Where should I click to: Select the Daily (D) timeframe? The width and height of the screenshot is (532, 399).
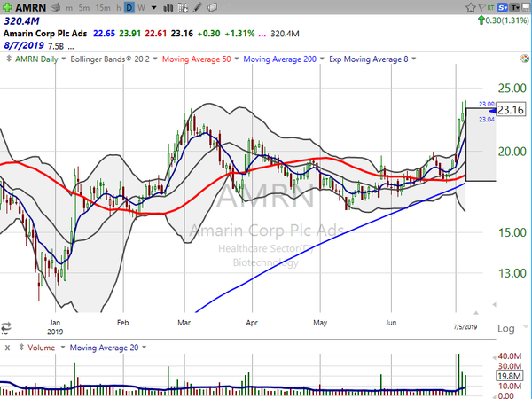pos(129,7)
